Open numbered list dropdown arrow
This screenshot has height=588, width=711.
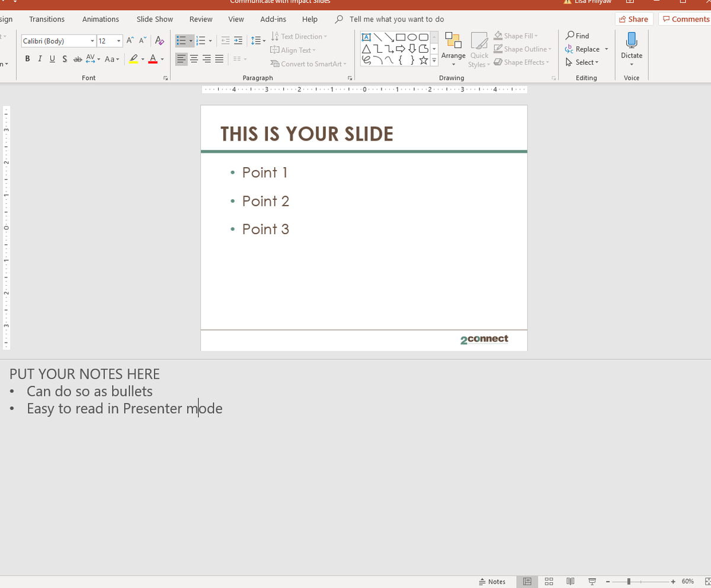click(x=210, y=41)
